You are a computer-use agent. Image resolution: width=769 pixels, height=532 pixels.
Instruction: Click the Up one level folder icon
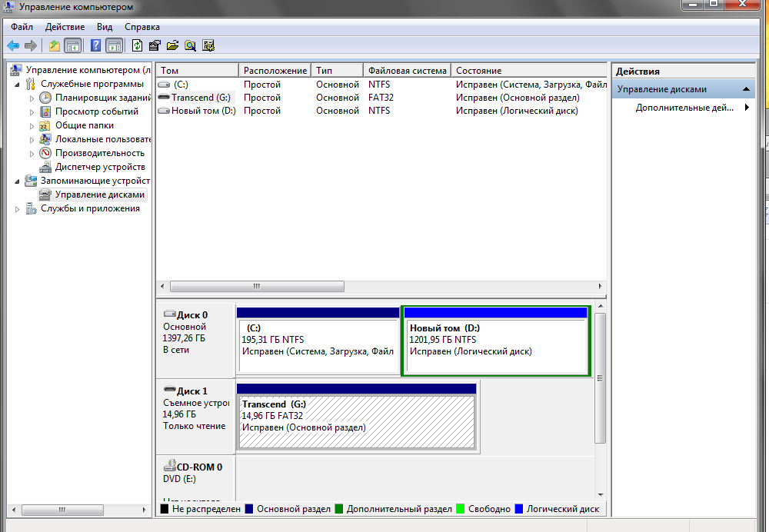click(54, 45)
